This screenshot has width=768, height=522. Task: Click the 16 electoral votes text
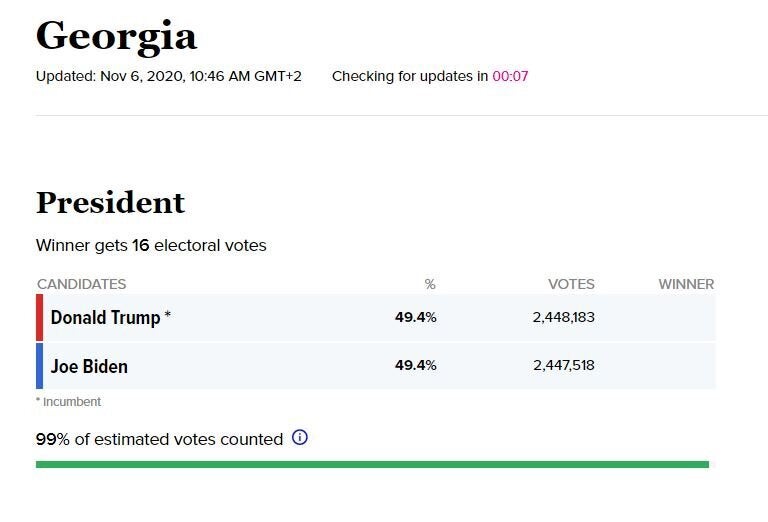coord(199,245)
